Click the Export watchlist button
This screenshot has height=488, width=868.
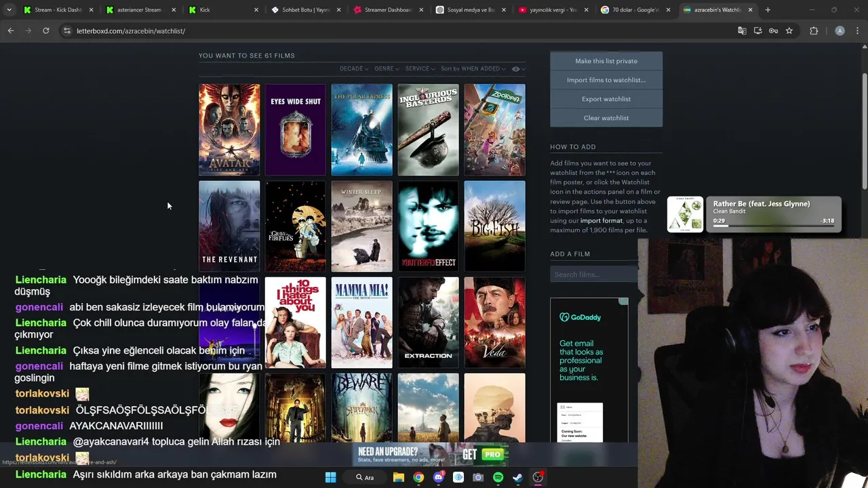(606, 99)
